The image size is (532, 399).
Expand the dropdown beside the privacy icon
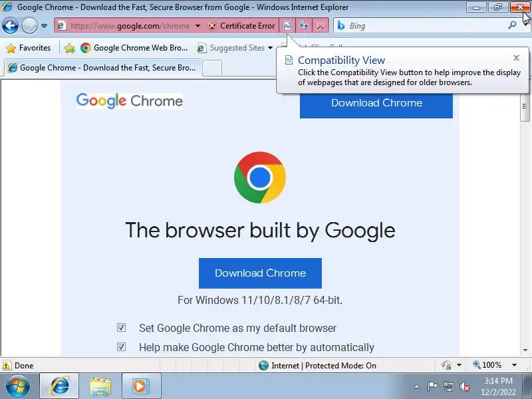pyautogui.click(x=459, y=365)
